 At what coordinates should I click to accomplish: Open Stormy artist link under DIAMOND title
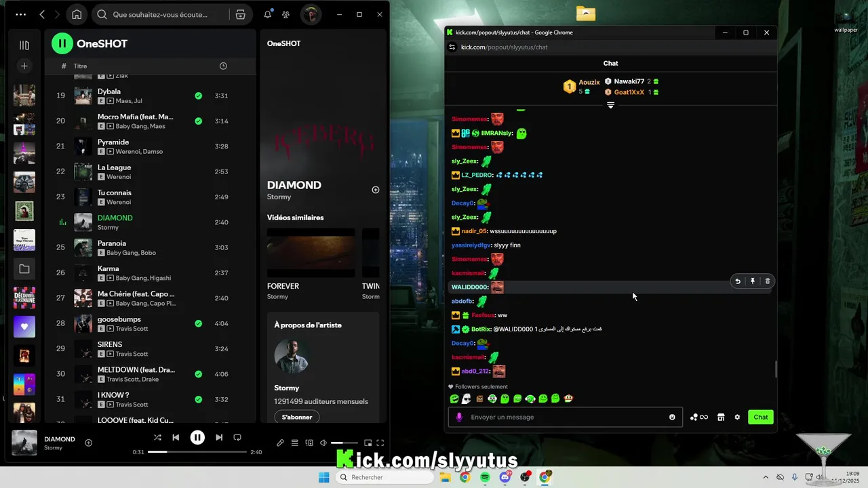click(x=279, y=197)
